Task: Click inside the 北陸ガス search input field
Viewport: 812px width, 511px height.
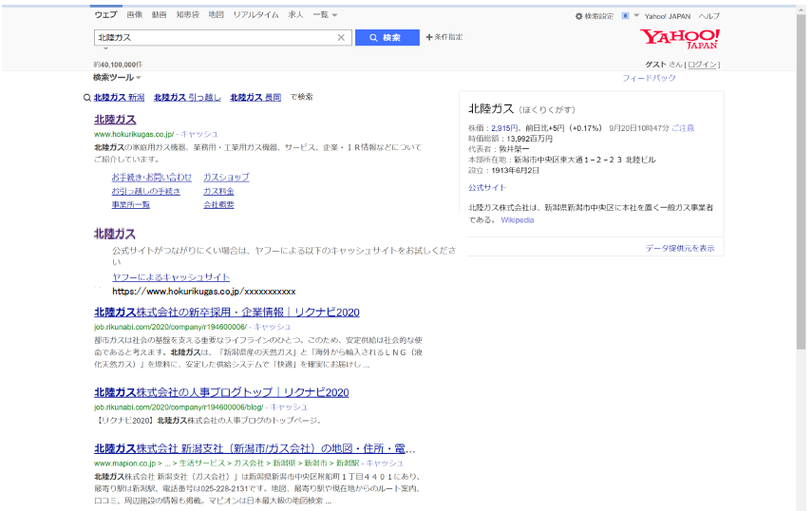Action: coord(214,38)
